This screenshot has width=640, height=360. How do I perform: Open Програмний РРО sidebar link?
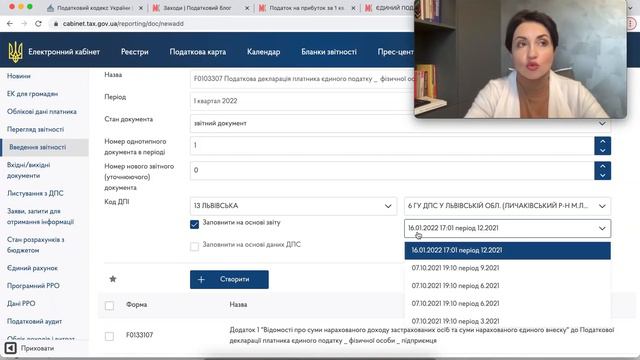(33, 286)
